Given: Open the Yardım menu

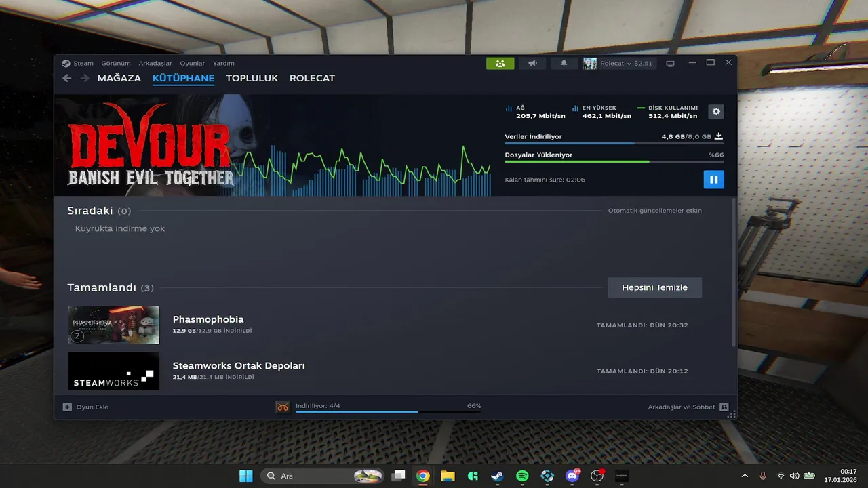Looking at the screenshot, I should 224,63.
